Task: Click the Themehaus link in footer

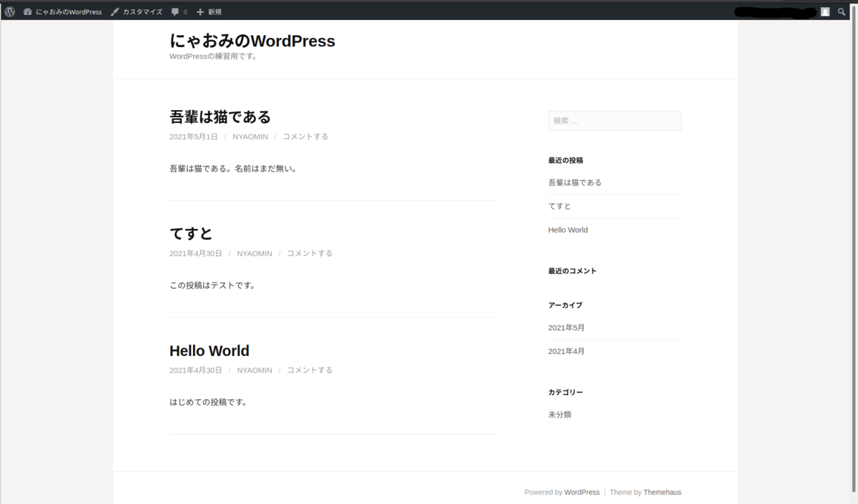Action: [x=662, y=493]
